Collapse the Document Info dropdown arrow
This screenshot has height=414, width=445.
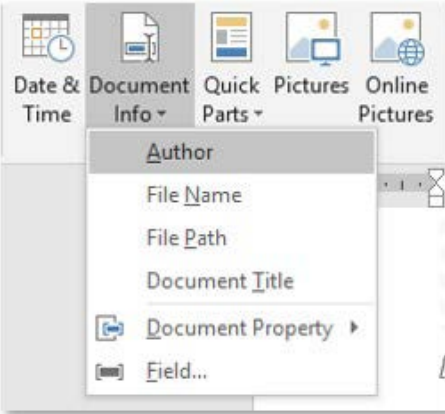[x=161, y=113]
